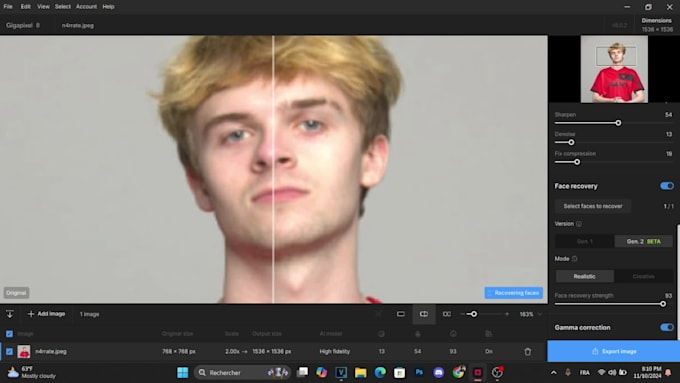Collapse the image list panel arrow icon

tap(10, 314)
